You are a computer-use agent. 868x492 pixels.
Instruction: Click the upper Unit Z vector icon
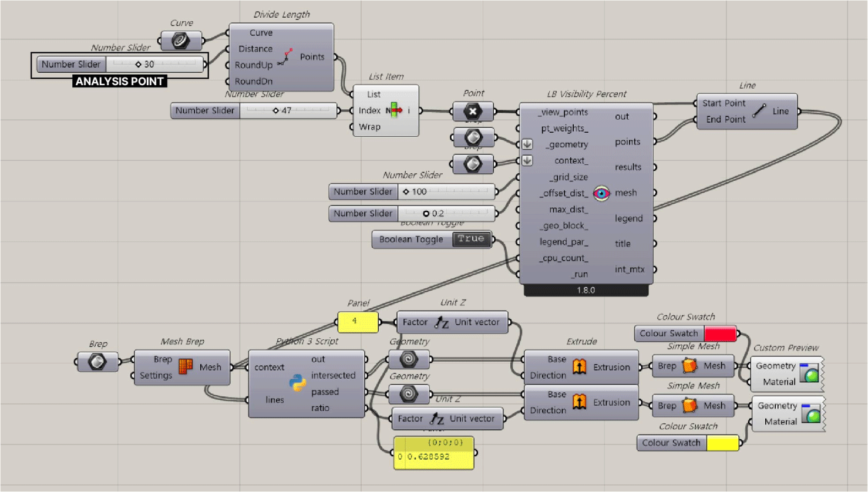[x=442, y=322]
